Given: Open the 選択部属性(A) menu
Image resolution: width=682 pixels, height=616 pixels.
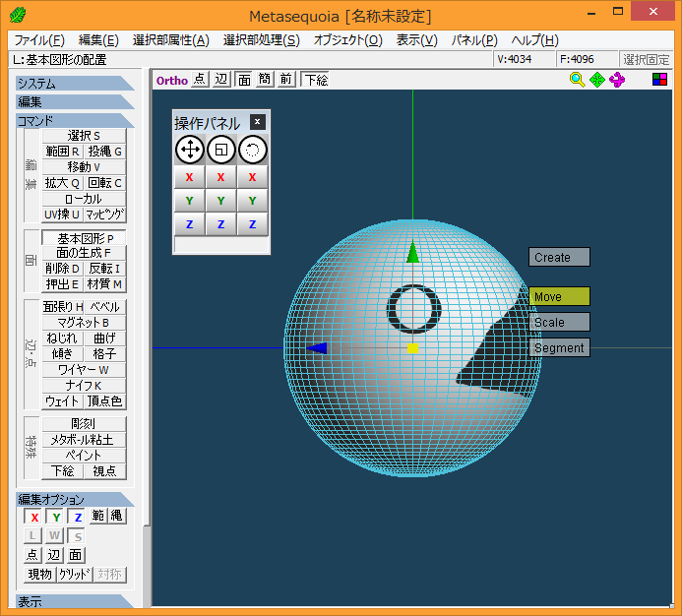Looking at the screenshot, I should (x=171, y=40).
